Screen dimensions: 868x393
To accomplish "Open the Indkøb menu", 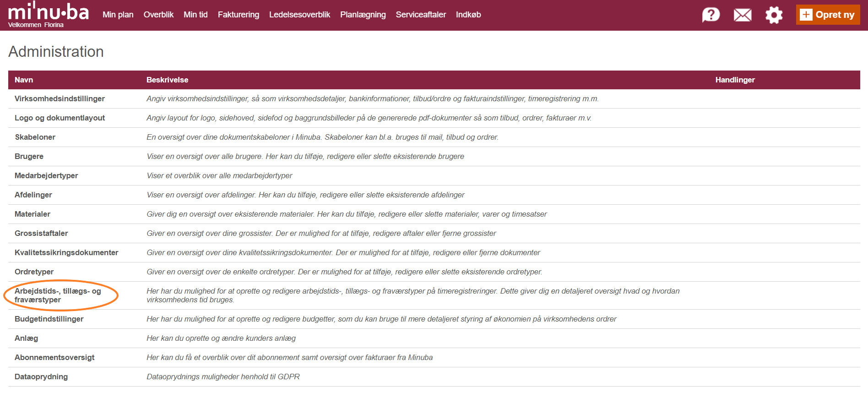I will click(x=468, y=15).
